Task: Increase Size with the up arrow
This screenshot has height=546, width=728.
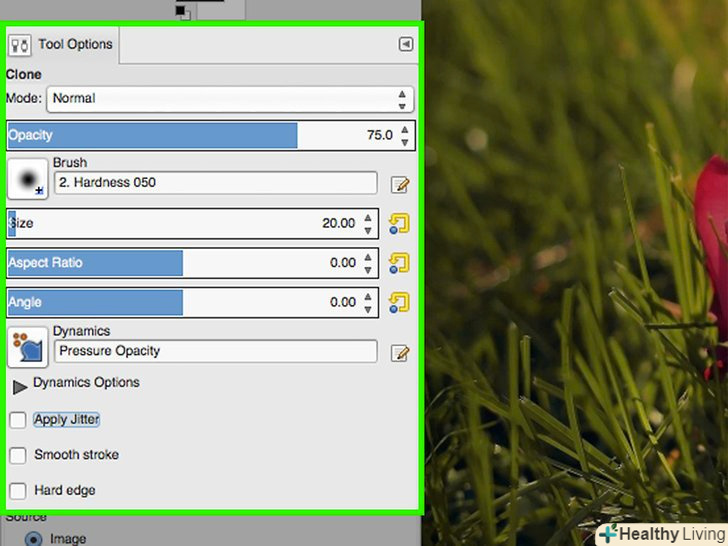Action: pyautogui.click(x=368, y=217)
